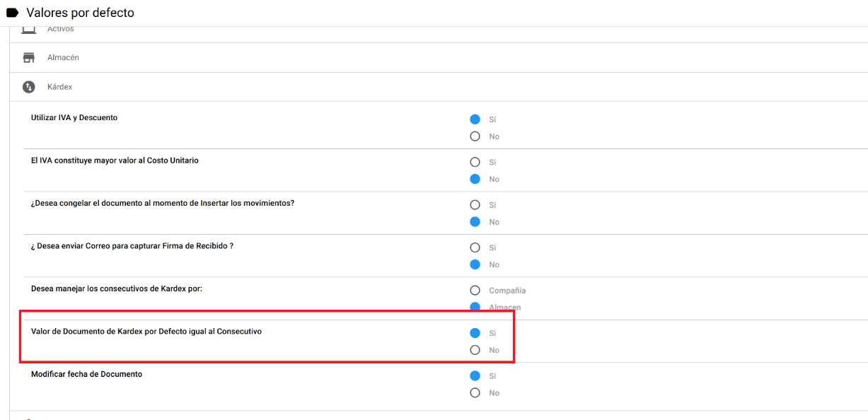Viewport: 868px width, 420px height.
Task: Click the Activos laptop icon
Action: (28, 30)
